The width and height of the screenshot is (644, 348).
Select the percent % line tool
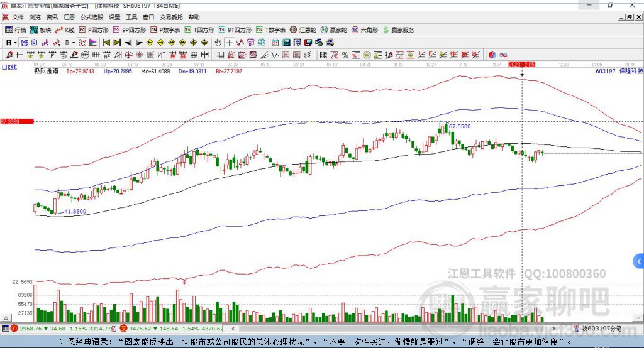click(x=345, y=55)
